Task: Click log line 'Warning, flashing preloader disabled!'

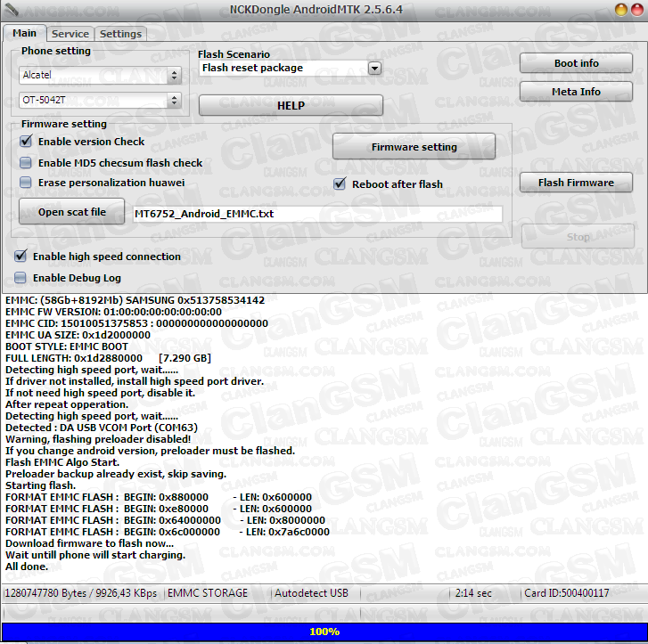Action: coord(98,439)
